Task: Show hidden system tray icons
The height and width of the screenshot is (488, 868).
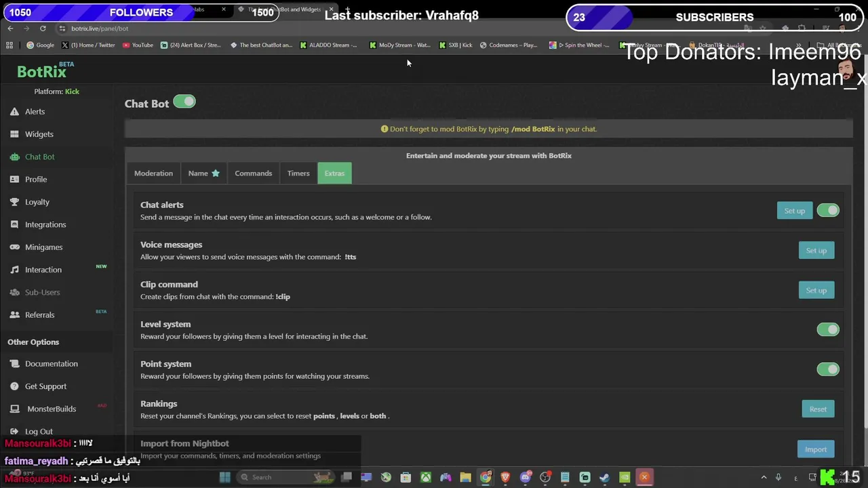Action: (x=764, y=477)
